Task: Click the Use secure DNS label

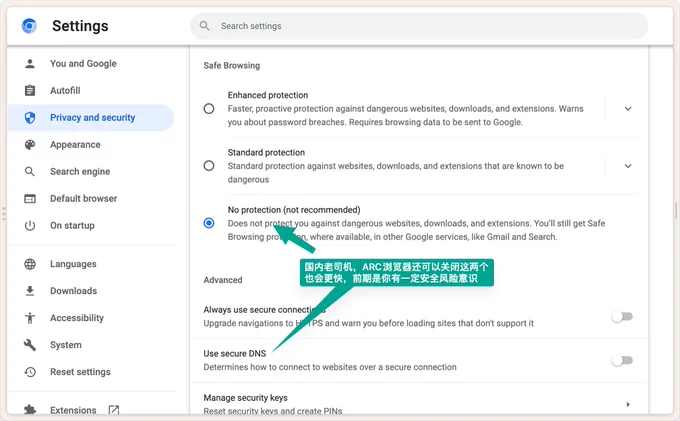Action: tap(235, 353)
